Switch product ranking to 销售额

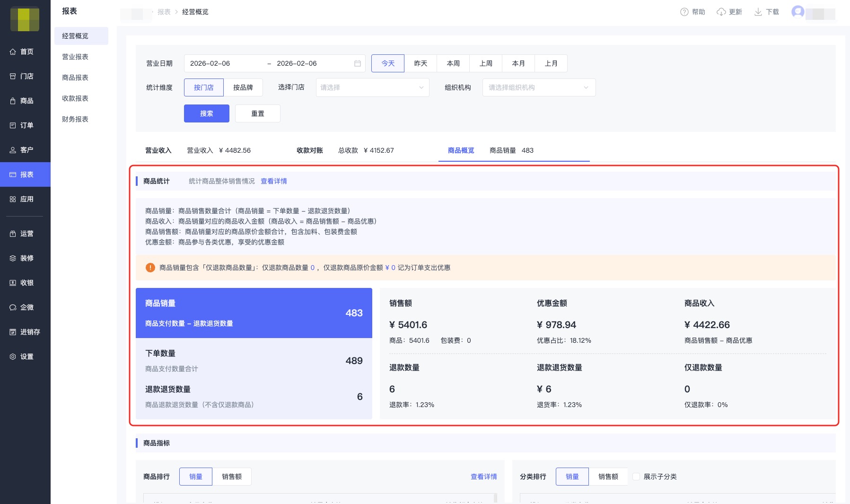tap(231, 477)
